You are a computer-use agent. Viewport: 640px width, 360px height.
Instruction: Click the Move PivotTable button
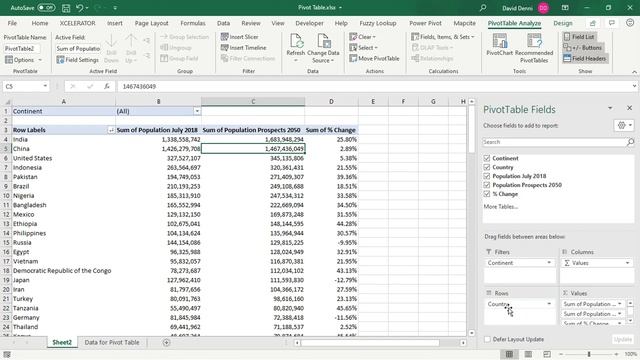point(374,59)
